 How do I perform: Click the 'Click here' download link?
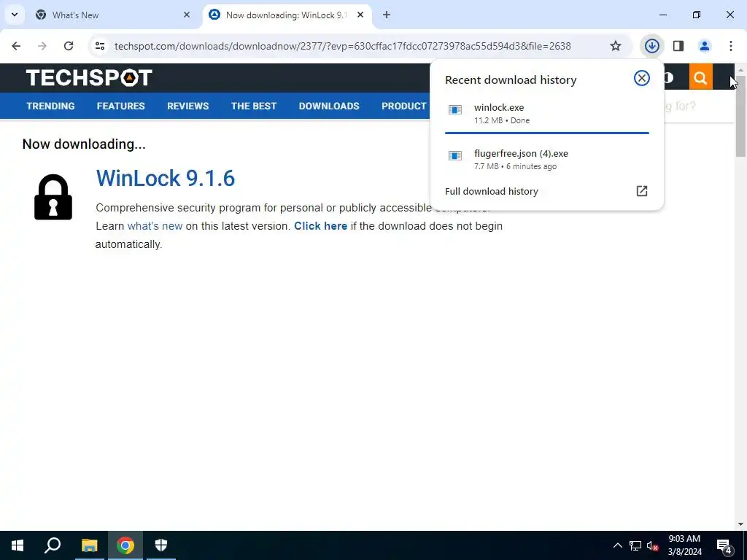pos(321,226)
